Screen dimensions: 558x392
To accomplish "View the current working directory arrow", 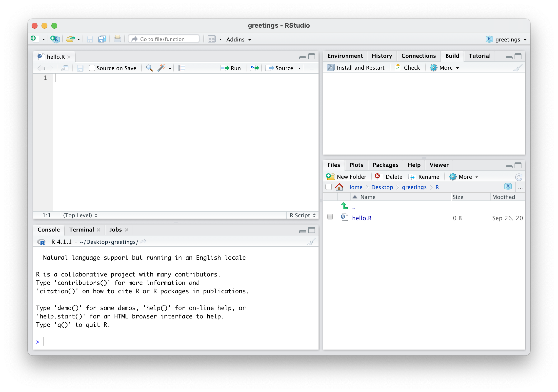I will pyautogui.click(x=143, y=241).
